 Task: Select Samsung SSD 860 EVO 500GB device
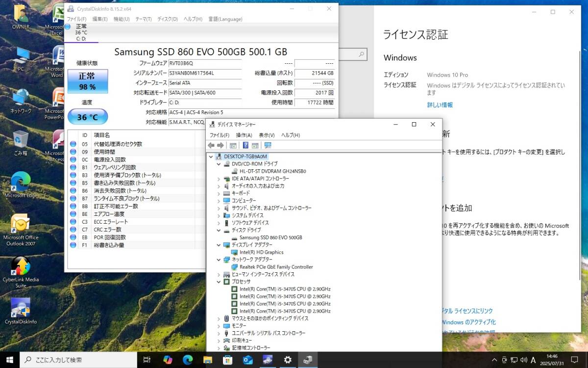[x=270, y=237]
